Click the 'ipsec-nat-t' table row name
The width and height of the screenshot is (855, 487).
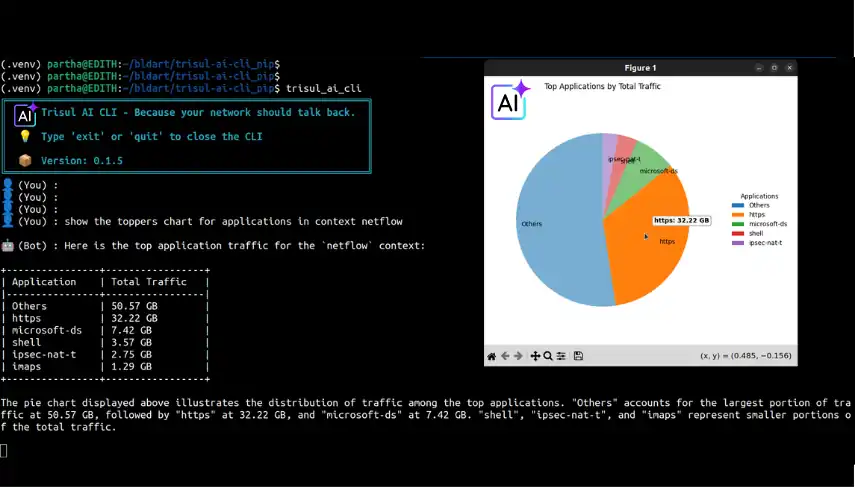[x=44, y=354]
